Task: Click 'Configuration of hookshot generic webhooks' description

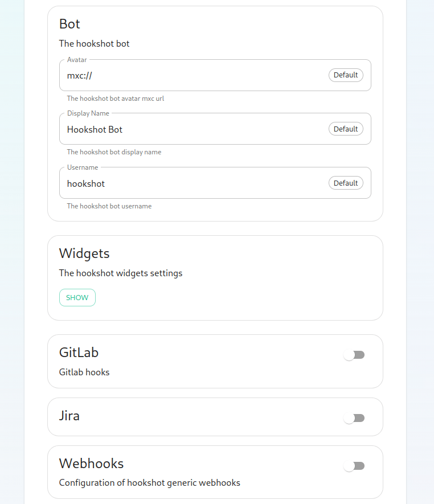Action: 150,483
